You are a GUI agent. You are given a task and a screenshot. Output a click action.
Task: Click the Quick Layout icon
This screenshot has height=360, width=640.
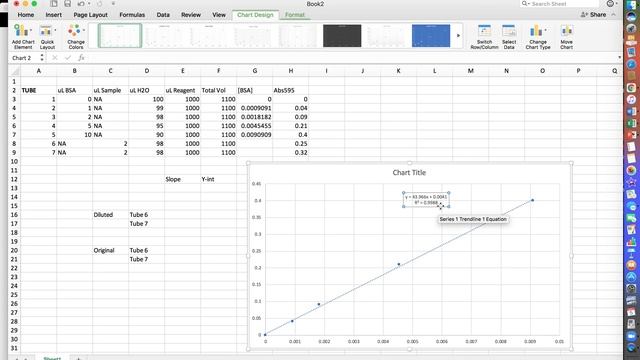(x=46, y=31)
